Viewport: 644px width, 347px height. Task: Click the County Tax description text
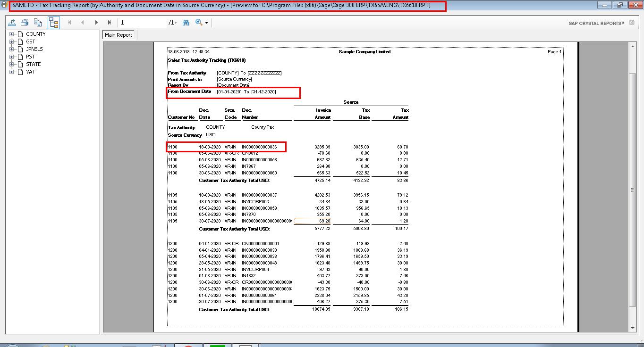[263, 127]
